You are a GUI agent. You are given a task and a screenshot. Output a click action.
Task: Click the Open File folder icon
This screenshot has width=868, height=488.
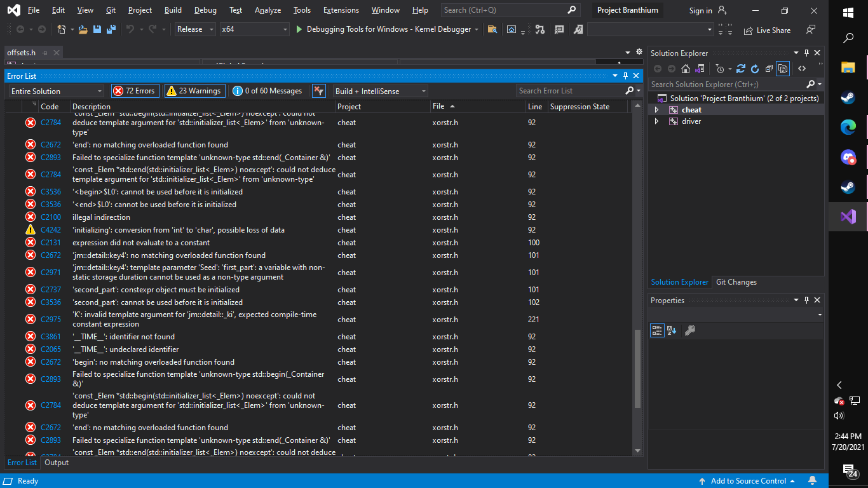(x=83, y=29)
